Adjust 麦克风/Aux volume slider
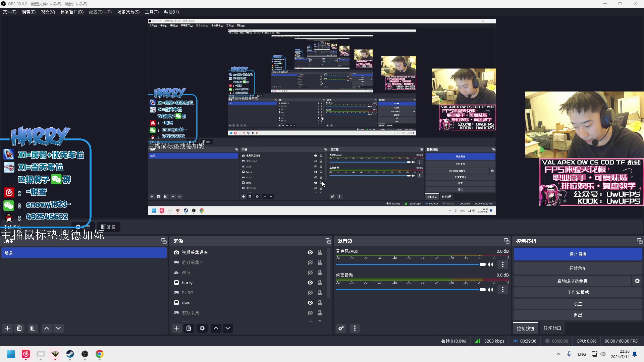Image resolution: width=644 pixels, height=362 pixels. [x=411, y=264]
